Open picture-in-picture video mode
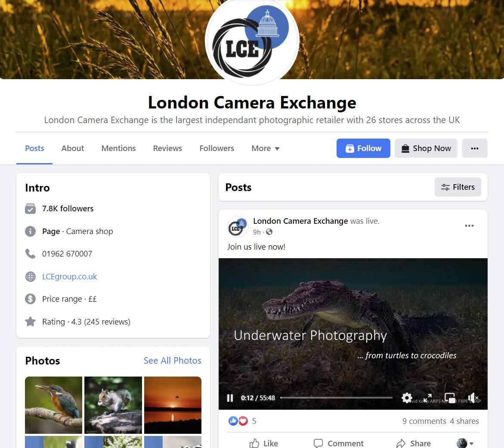This screenshot has height=448, width=504. [450, 398]
